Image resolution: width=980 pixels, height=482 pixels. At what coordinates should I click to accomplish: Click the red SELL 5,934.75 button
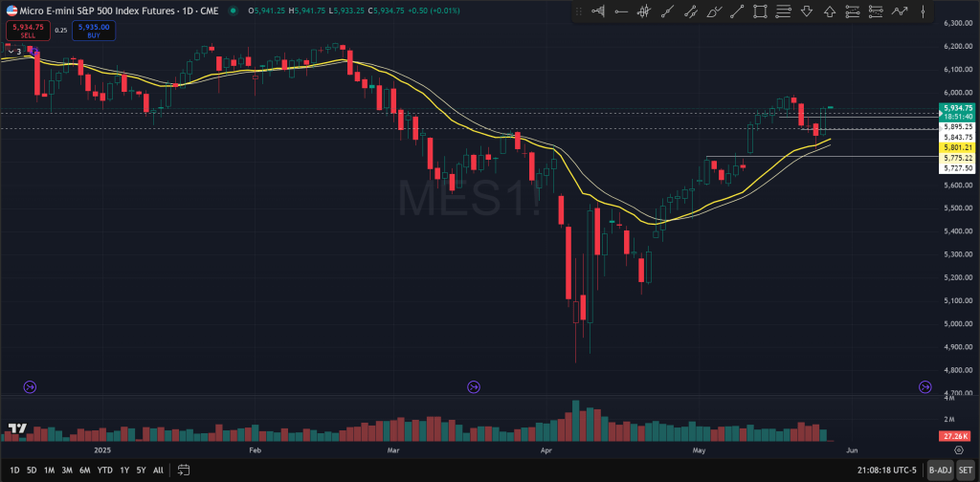pyautogui.click(x=25, y=29)
